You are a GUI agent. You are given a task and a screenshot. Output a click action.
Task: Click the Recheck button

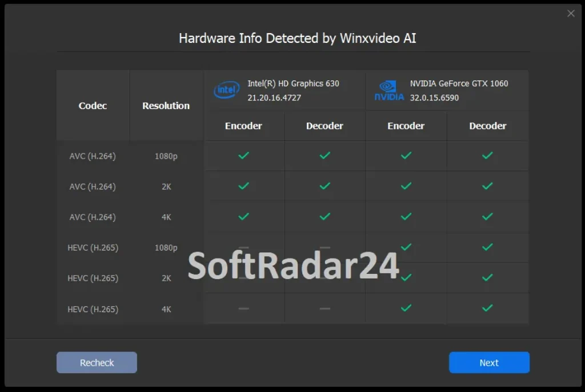[97, 362]
